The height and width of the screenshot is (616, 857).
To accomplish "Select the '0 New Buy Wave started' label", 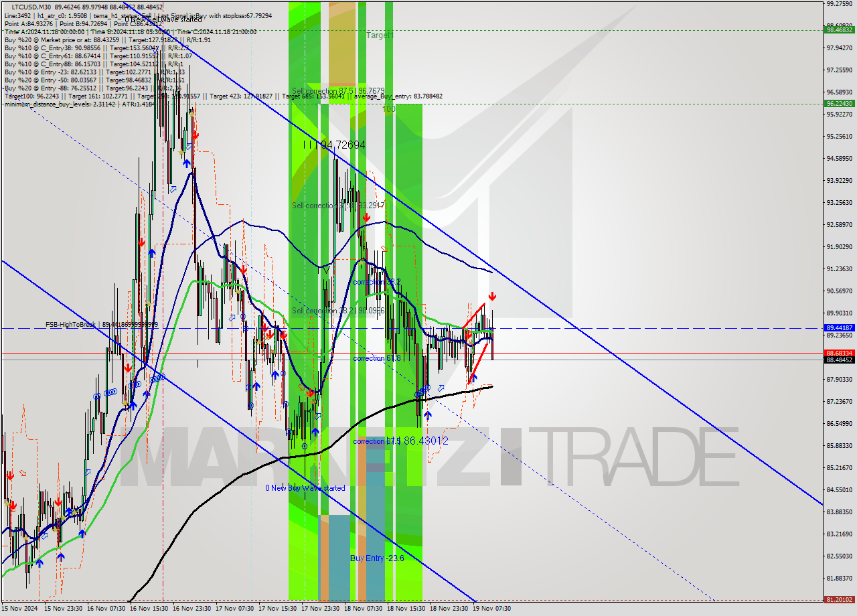I will click(305, 488).
